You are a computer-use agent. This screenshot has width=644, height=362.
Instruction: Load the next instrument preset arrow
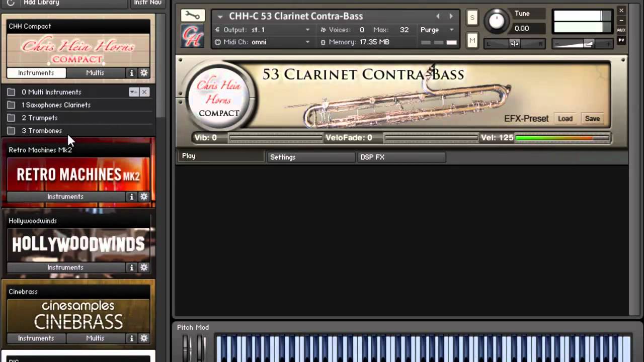[451, 16]
